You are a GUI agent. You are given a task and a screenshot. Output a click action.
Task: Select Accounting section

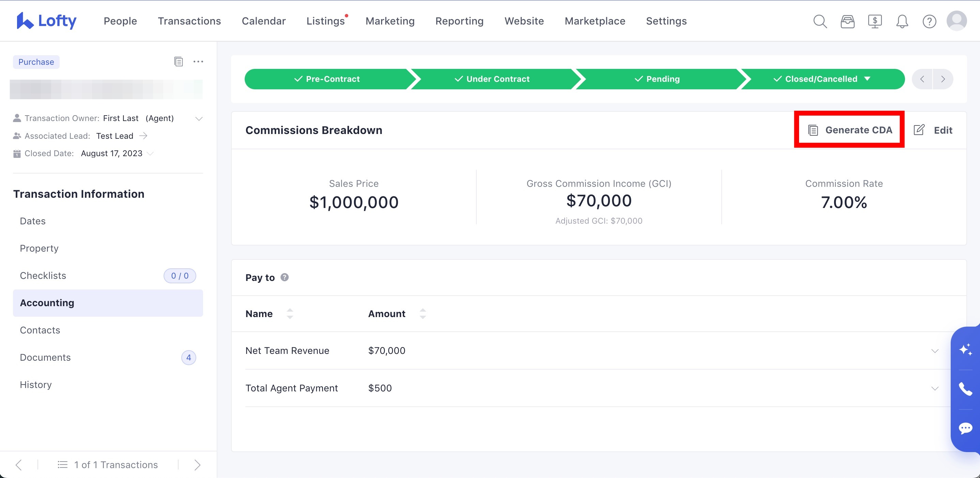coord(108,303)
